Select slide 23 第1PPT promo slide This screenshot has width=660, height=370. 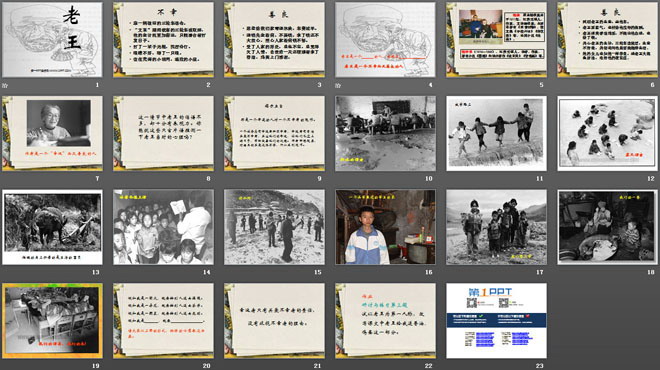496,321
